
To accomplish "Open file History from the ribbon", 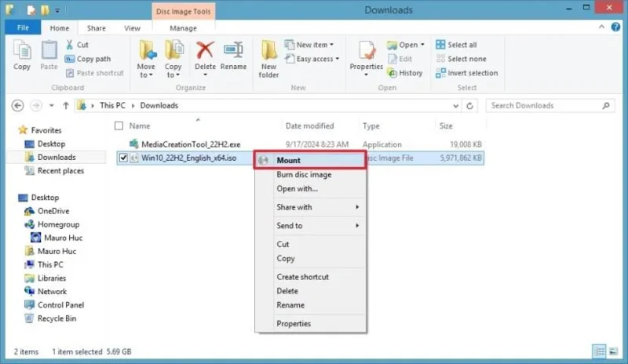I will pyautogui.click(x=405, y=73).
